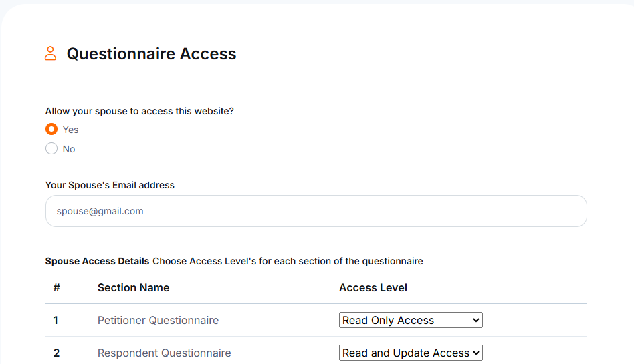This screenshot has width=634, height=364.
Task: Open the Read Only Access dropdown
Action: click(411, 320)
